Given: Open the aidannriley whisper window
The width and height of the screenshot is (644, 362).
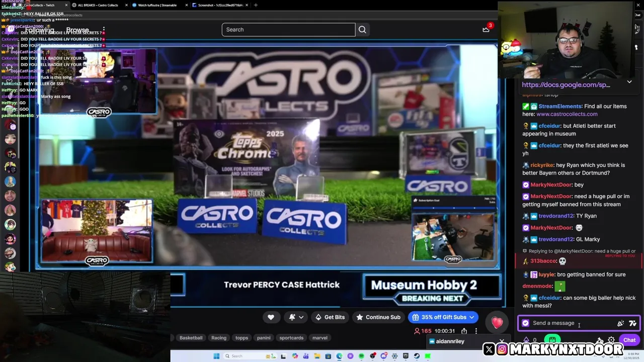Looking at the screenshot, I should (x=462, y=341).
